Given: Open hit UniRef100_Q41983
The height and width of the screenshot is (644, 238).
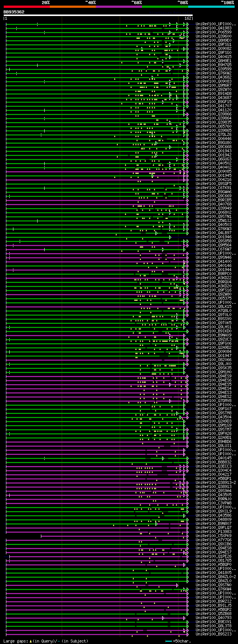Looking at the screenshot, I should pos(213,28).
